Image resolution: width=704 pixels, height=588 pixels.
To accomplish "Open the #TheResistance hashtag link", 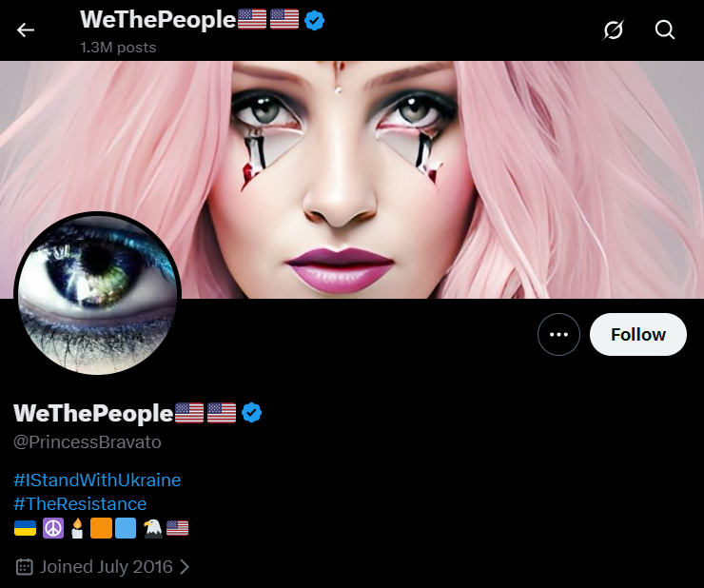I will (x=80, y=504).
